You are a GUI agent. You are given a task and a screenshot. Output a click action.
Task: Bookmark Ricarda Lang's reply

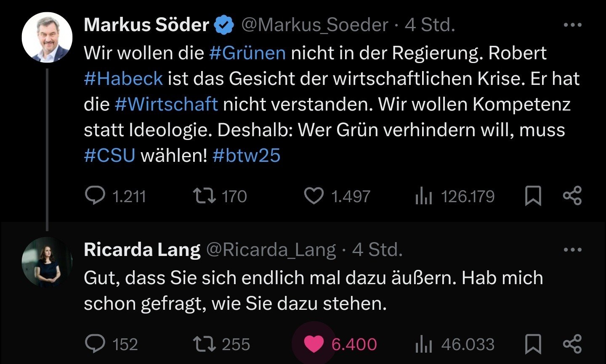click(533, 344)
